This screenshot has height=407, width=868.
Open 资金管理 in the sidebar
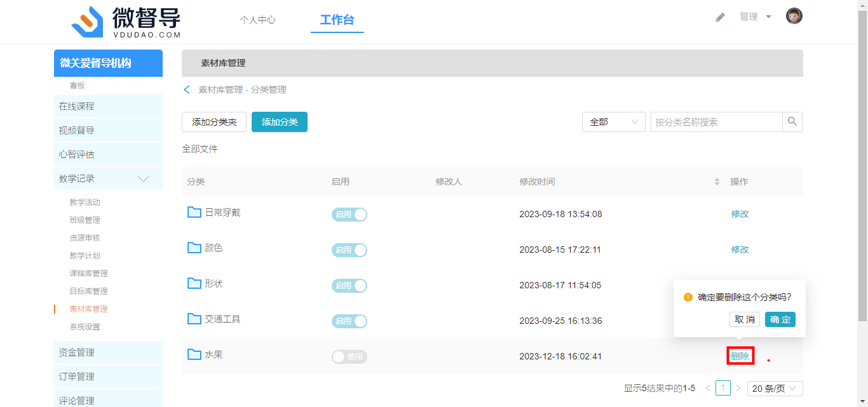108,352
